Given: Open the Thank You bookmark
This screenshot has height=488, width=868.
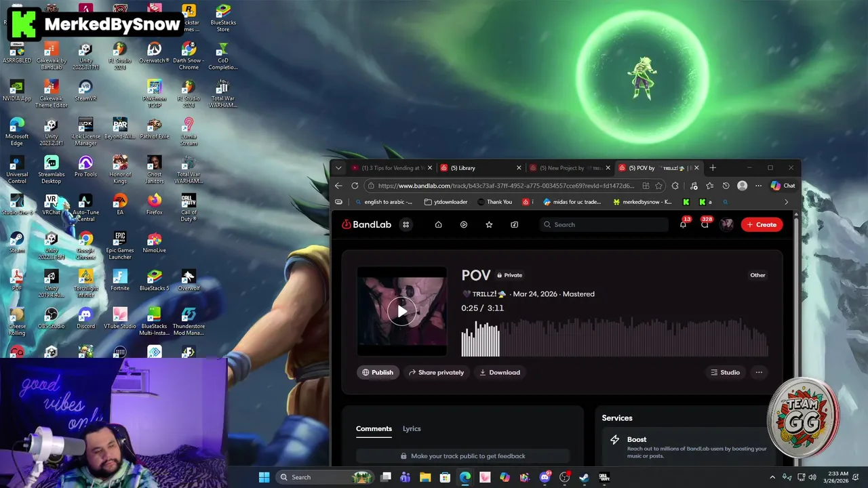Looking at the screenshot, I should (x=494, y=202).
